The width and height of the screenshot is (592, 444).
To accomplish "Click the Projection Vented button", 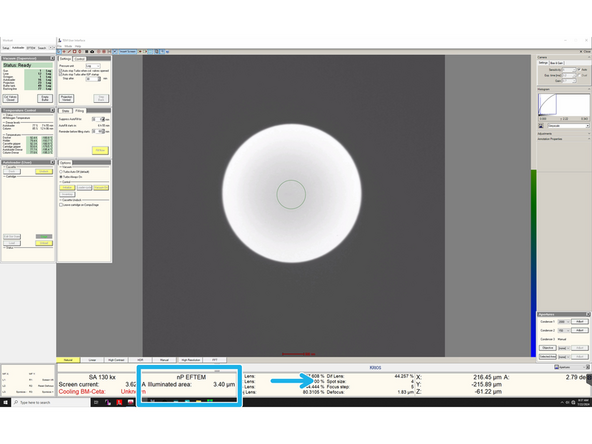I will pyautogui.click(x=66, y=98).
